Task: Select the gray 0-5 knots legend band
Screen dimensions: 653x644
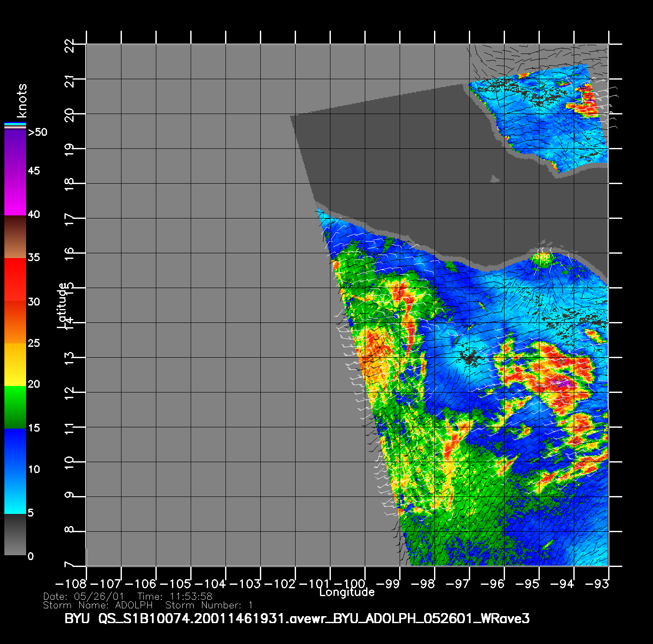Action: point(15,534)
